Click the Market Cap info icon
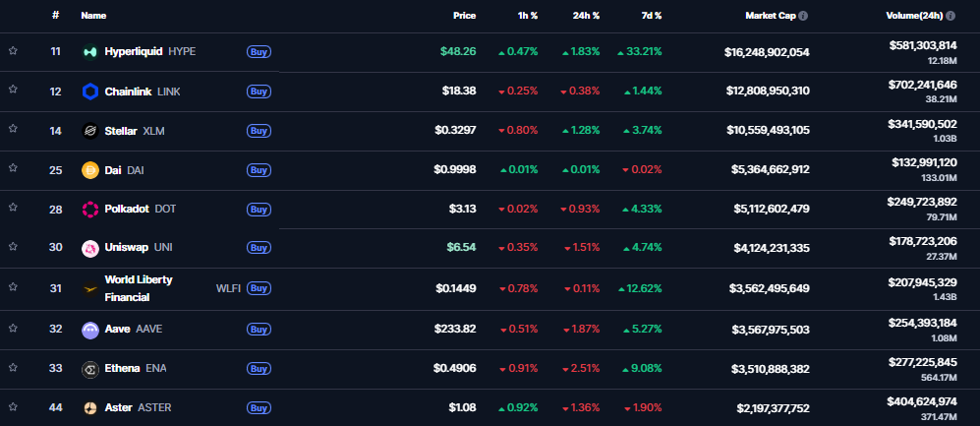Image resolution: width=980 pixels, height=426 pixels. [x=803, y=16]
